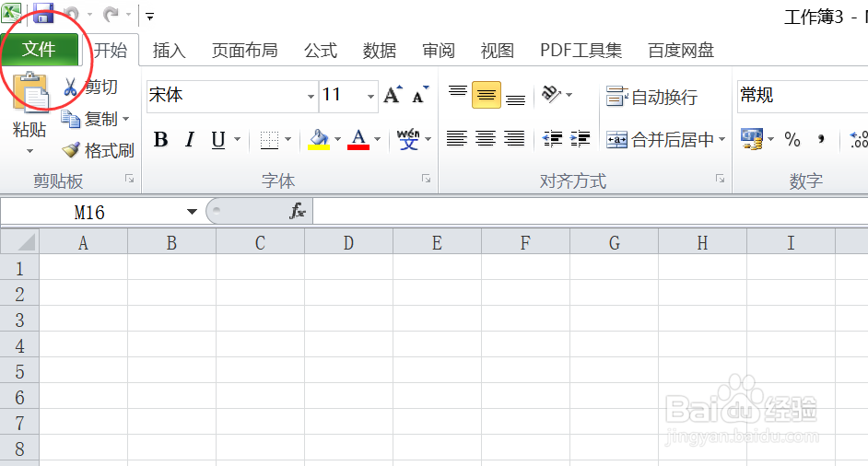
Task: Click the insert function fx icon
Action: 298,211
